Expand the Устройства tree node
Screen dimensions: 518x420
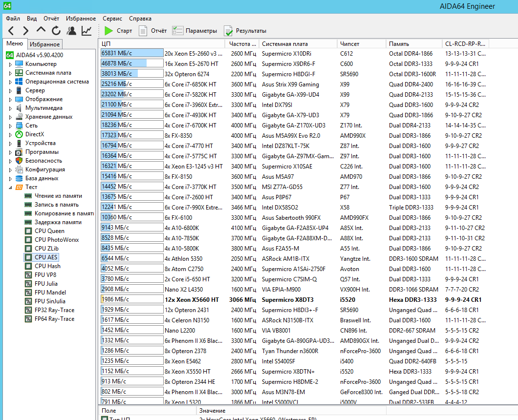10,143
